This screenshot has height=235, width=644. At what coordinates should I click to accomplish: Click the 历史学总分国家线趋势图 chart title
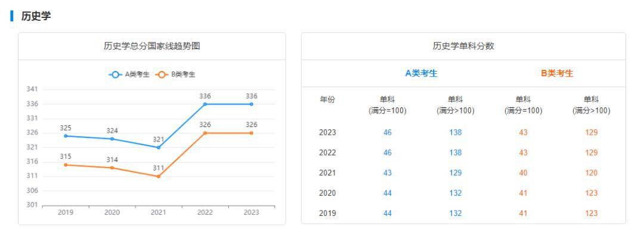tap(152, 46)
